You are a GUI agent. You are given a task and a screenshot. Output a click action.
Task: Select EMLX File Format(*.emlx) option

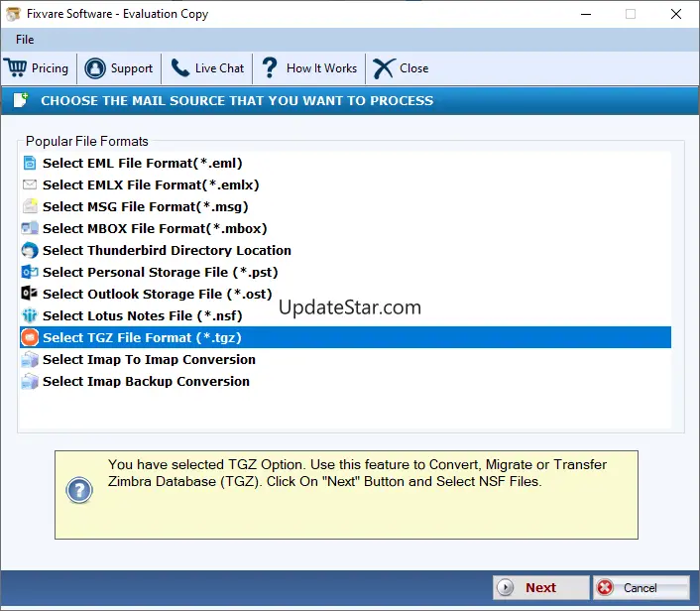(x=151, y=184)
